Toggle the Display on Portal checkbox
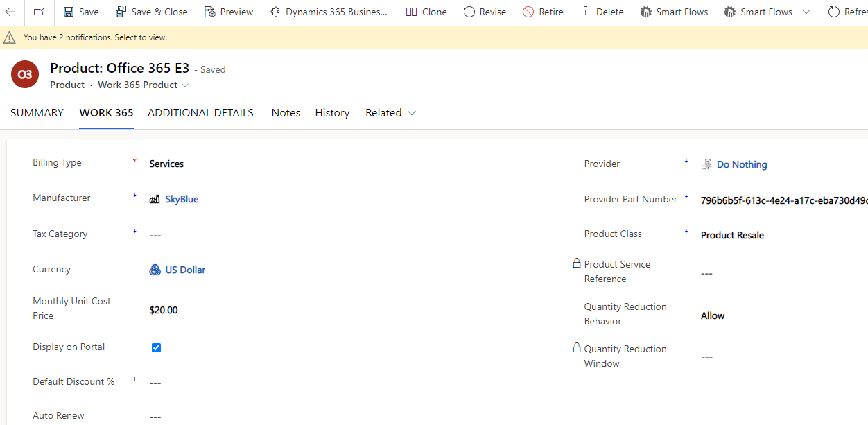 tap(156, 347)
